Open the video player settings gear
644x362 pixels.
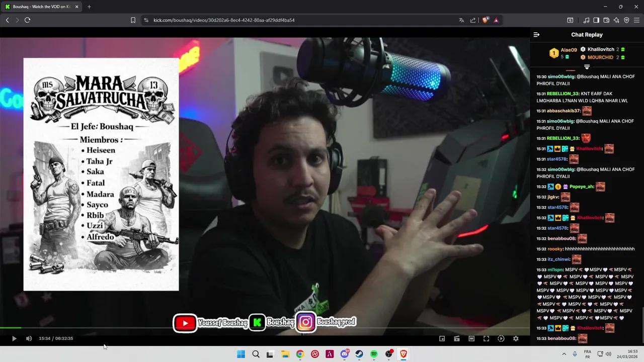(516, 338)
